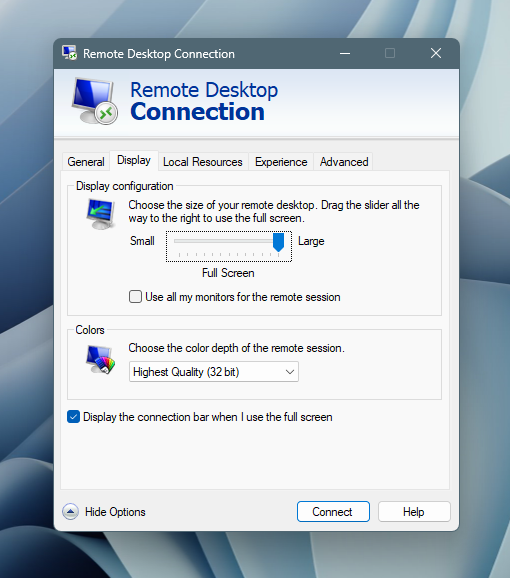Minimize the Remote Desktop Connection window
The height and width of the screenshot is (578, 510).
345,53
